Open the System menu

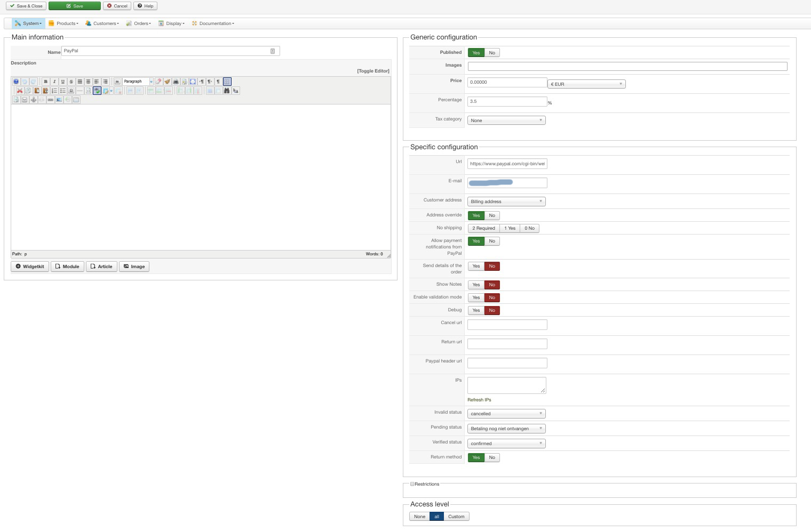point(28,23)
